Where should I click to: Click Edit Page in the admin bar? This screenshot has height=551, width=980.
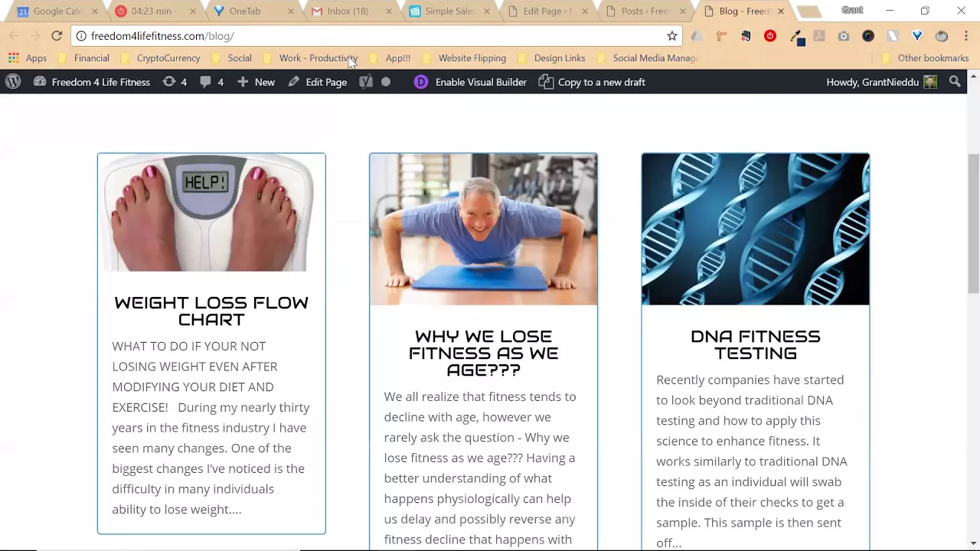pyautogui.click(x=318, y=82)
